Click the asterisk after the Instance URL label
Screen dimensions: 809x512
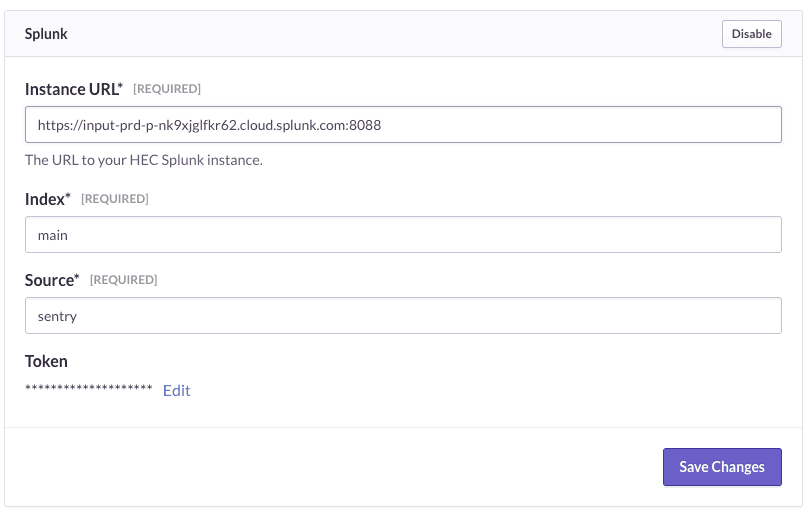[121, 87]
